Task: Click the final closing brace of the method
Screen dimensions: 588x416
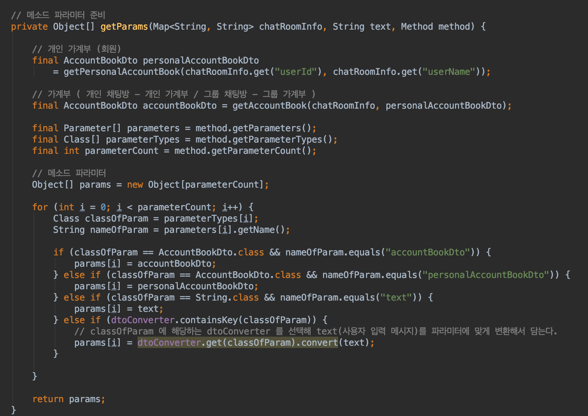Action: tap(14, 410)
